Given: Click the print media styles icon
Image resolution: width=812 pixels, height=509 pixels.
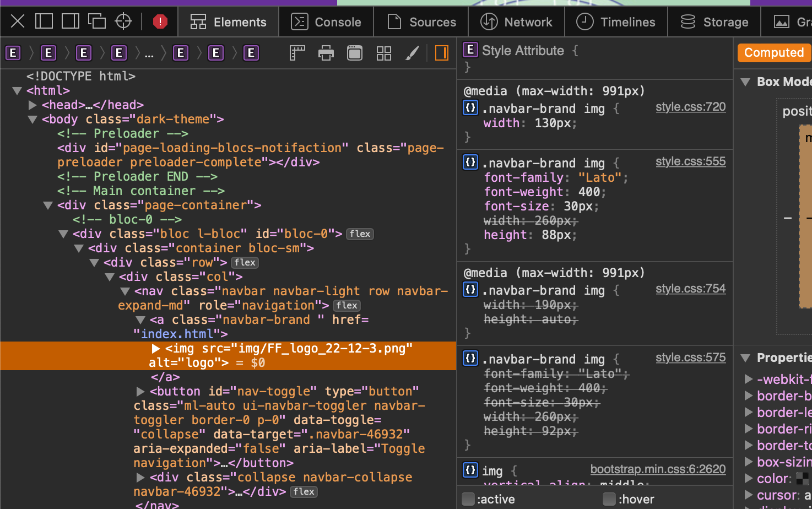Looking at the screenshot, I should [x=326, y=53].
